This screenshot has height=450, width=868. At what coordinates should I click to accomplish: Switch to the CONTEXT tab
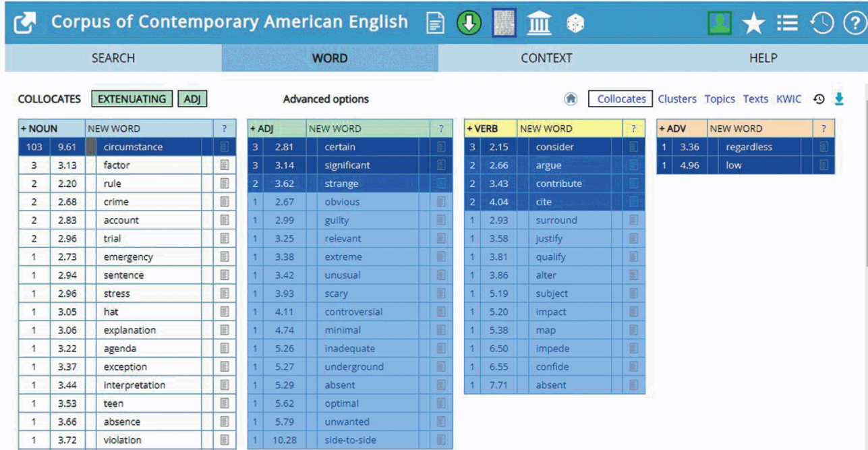(x=546, y=58)
